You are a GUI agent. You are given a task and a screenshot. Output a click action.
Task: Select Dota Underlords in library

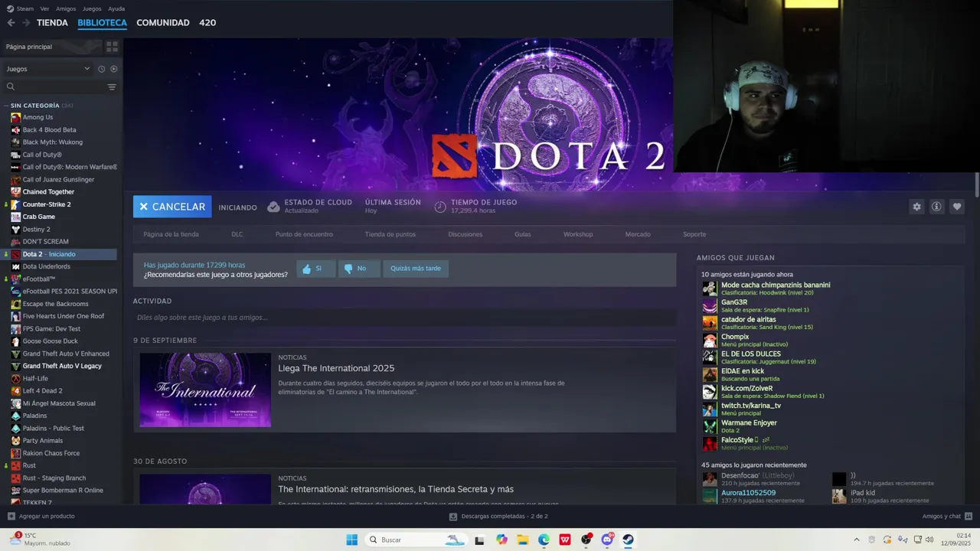click(x=46, y=266)
